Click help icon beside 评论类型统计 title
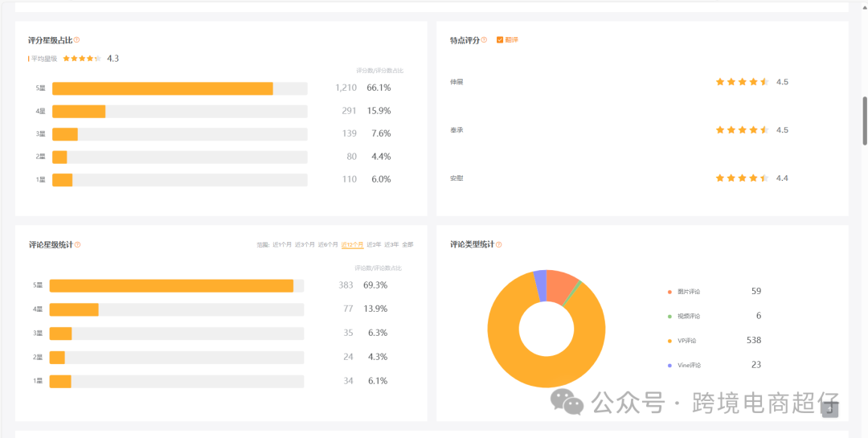Viewport: 868px width, 438px height. click(499, 245)
